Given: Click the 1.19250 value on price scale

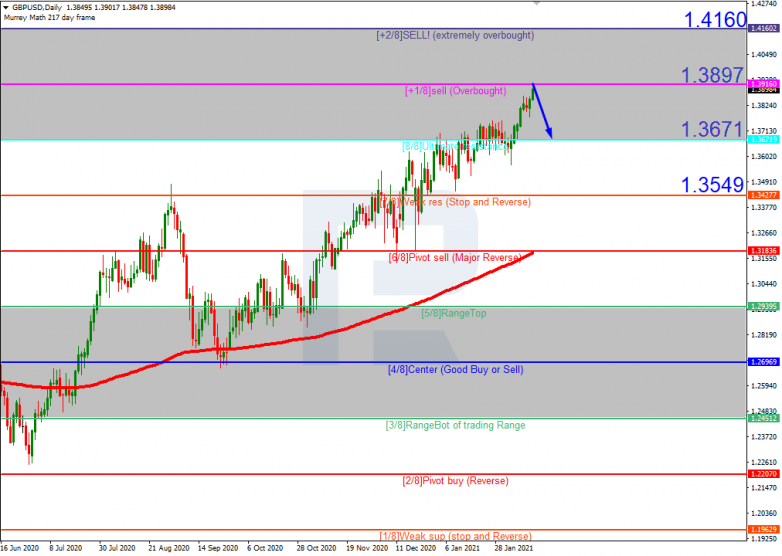Looking at the screenshot, I should (x=764, y=539).
